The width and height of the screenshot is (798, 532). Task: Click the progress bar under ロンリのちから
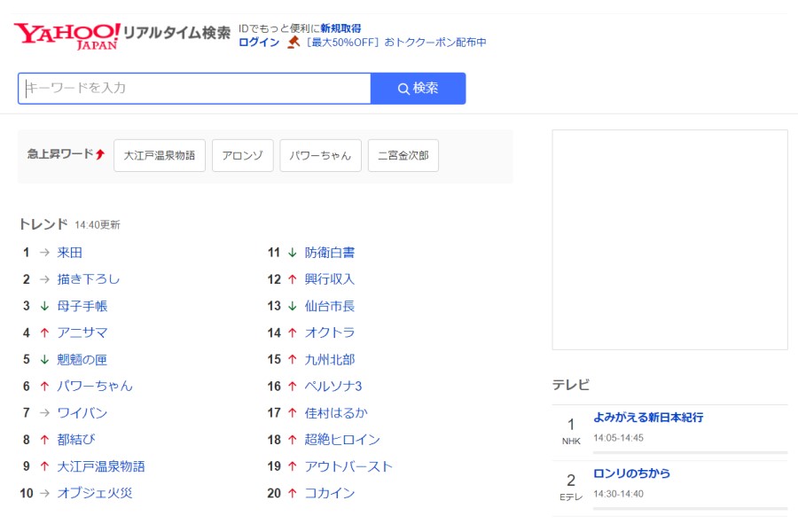click(690, 508)
